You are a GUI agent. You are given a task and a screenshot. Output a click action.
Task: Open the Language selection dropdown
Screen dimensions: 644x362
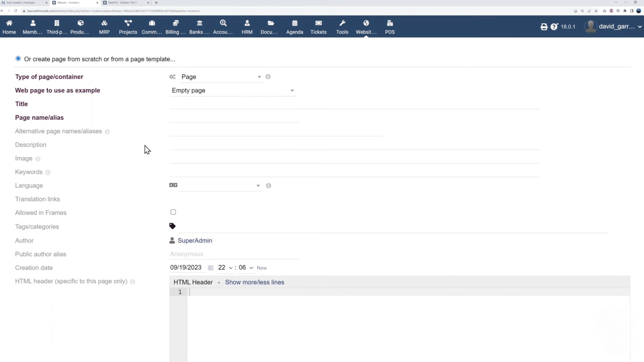tap(258, 185)
